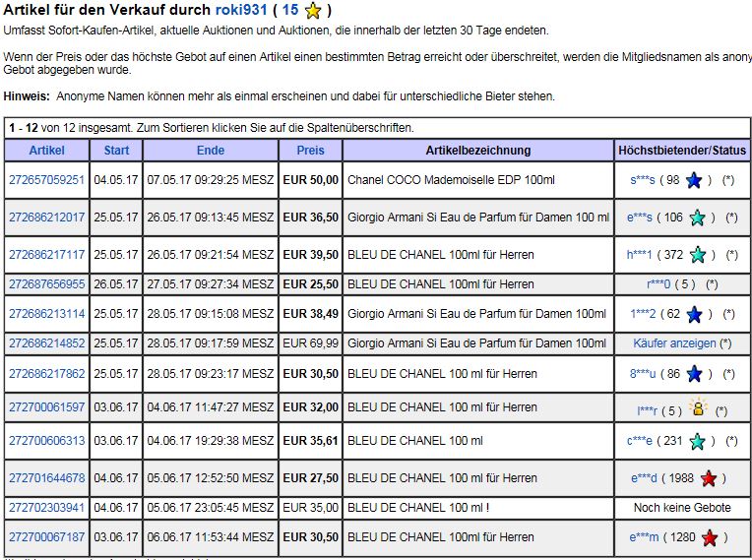
Task: Open item 272686212017
Action: point(46,218)
